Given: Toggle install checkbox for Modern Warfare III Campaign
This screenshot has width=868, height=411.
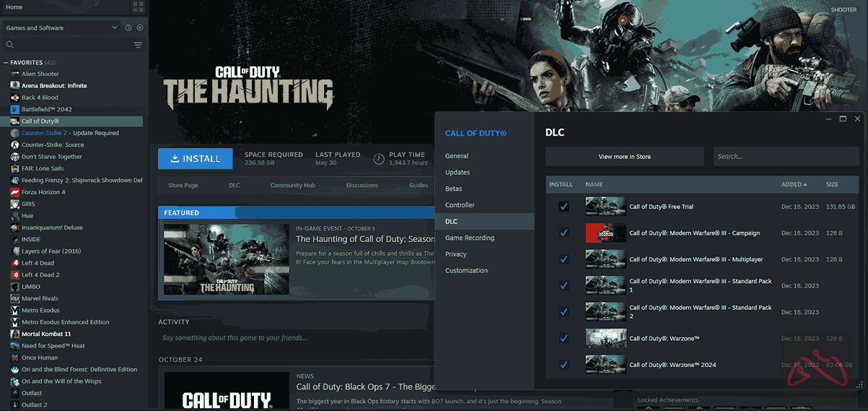Looking at the screenshot, I should [564, 233].
